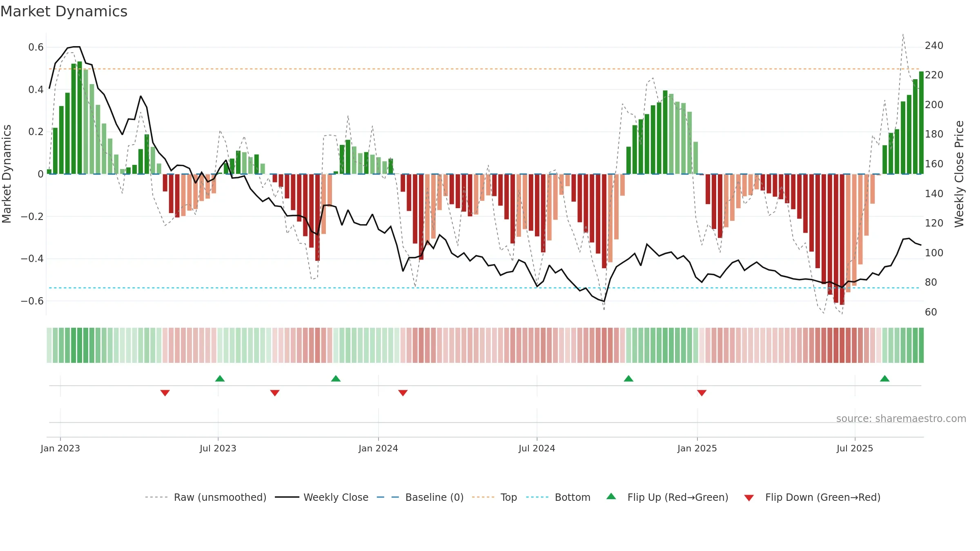Toggle the Baseline (0) legend item
Screen dimensions: 980x551
tap(420, 497)
